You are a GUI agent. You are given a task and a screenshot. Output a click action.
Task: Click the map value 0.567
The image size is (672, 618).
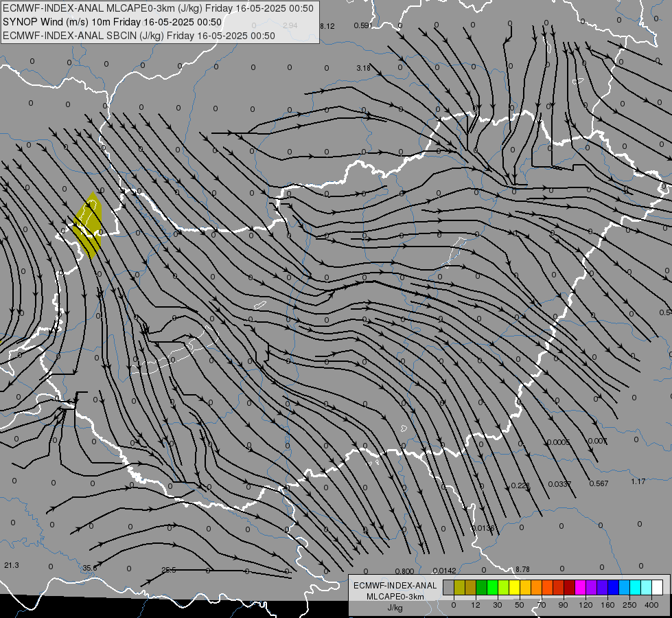[599, 483]
